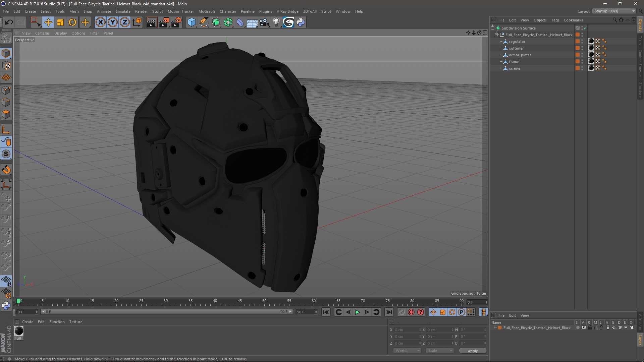Click the record active objects button

click(401, 312)
